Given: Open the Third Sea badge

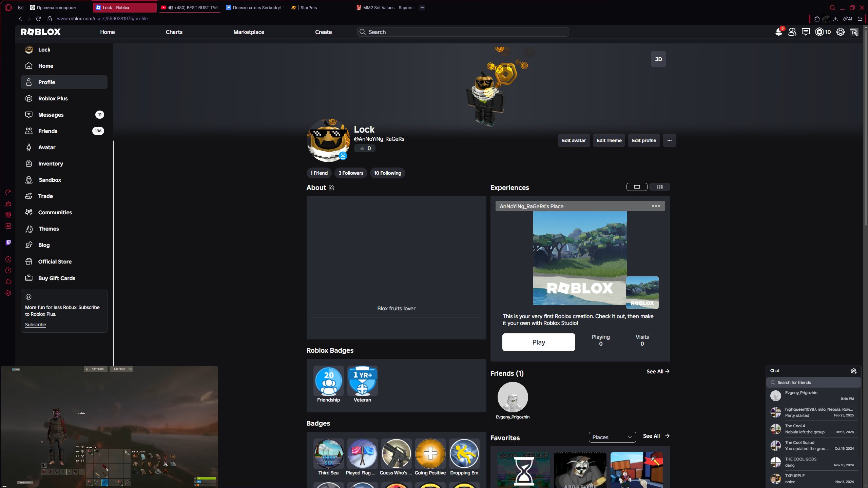Looking at the screenshot, I should click(x=328, y=454).
